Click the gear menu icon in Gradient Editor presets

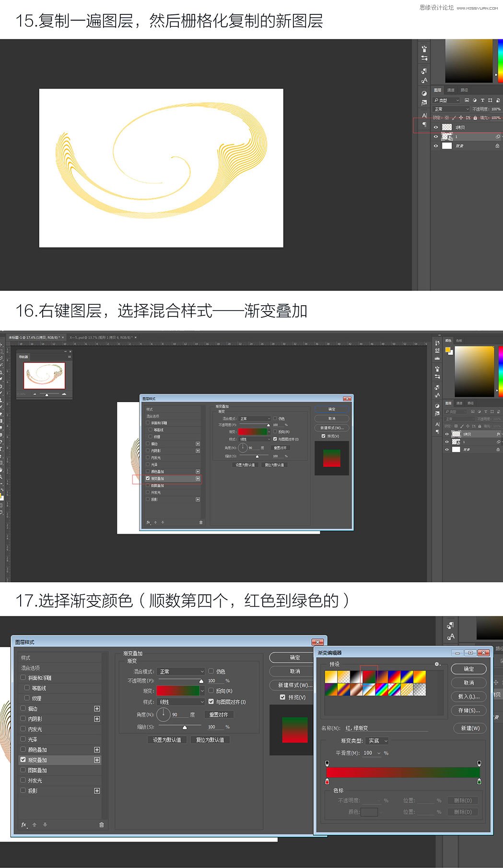coord(437,664)
